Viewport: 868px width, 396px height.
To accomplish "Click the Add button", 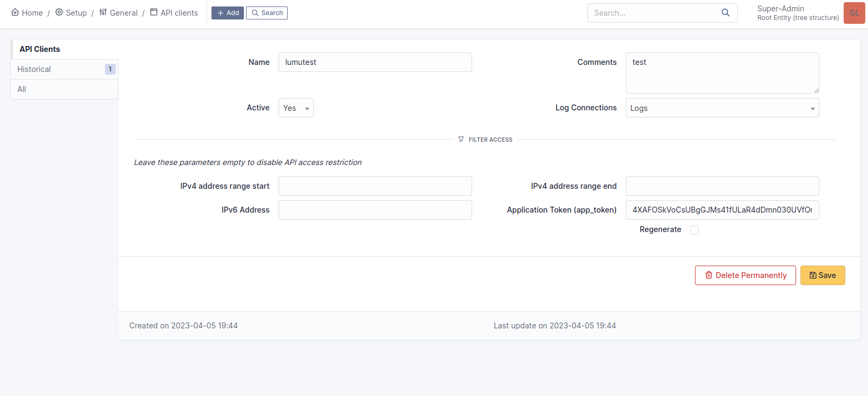I will [x=228, y=13].
